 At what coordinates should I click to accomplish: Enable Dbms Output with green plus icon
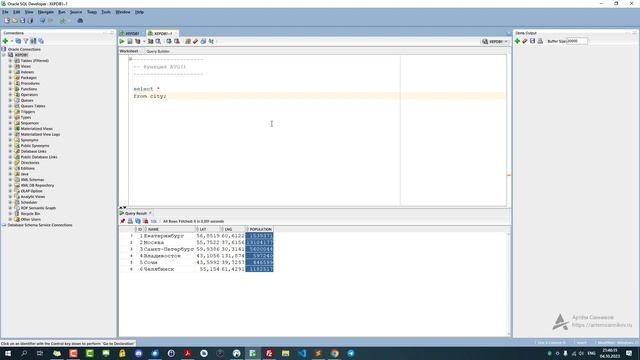517,41
